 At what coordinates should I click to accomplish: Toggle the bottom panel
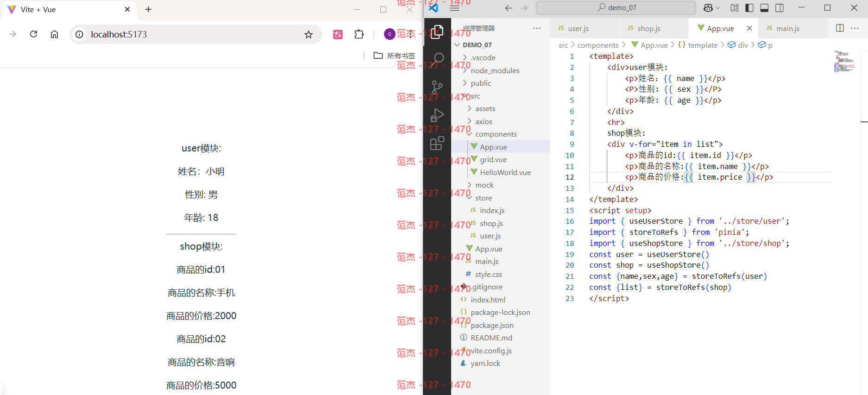(x=765, y=8)
